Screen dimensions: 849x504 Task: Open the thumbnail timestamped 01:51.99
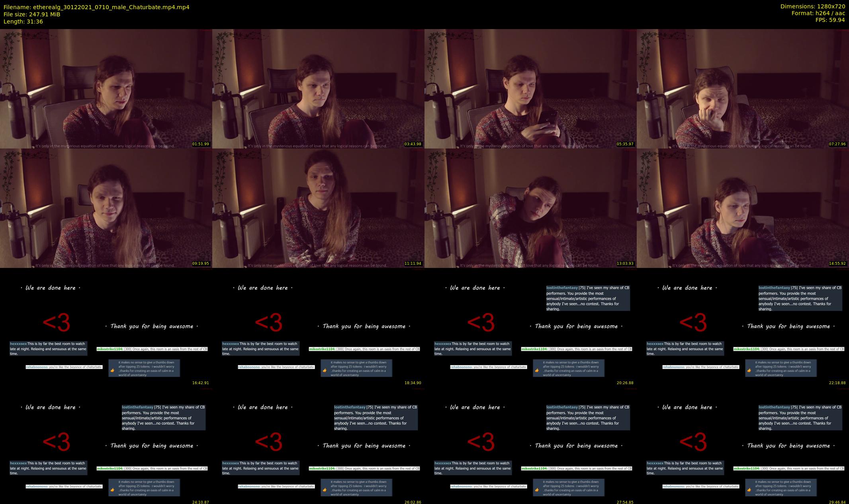click(106, 88)
